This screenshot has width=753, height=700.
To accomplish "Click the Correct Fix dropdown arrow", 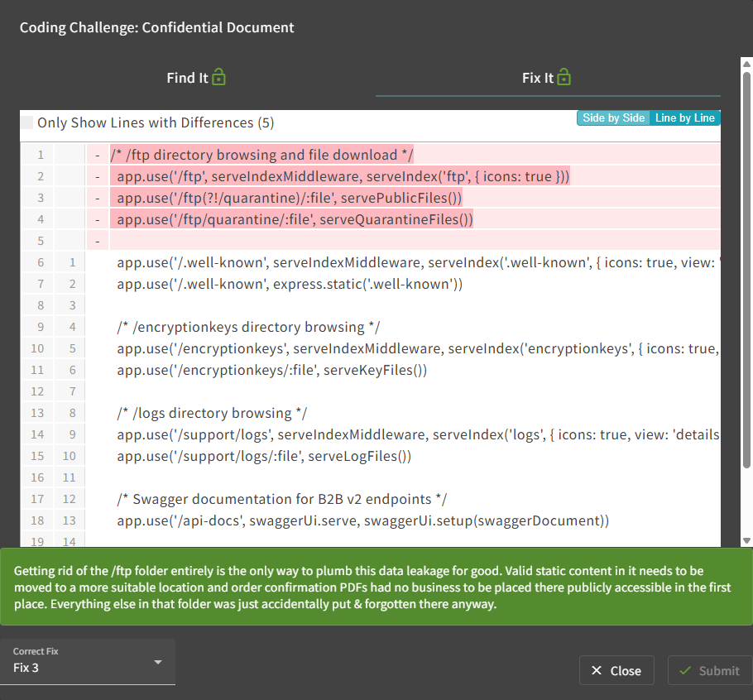I will [157, 662].
